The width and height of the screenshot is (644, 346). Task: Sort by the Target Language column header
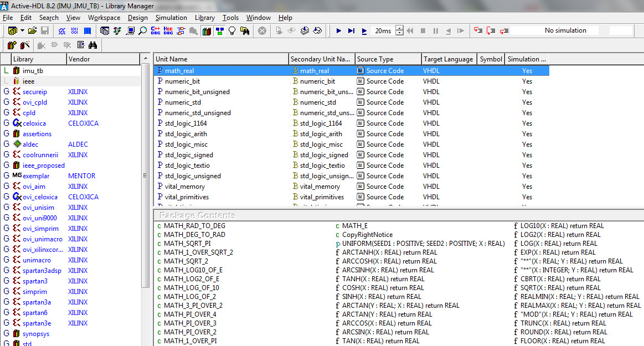coord(450,59)
